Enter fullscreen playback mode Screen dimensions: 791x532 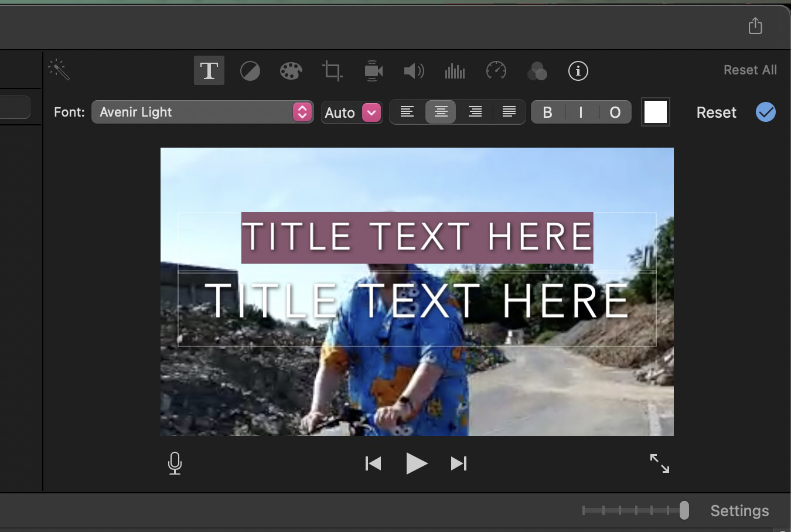pos(660,463)
